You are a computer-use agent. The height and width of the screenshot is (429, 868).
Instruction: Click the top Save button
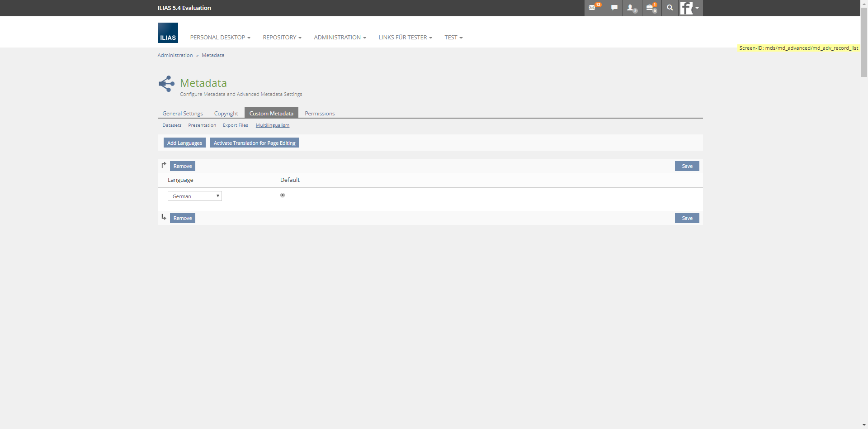click(x=687, y=166)
